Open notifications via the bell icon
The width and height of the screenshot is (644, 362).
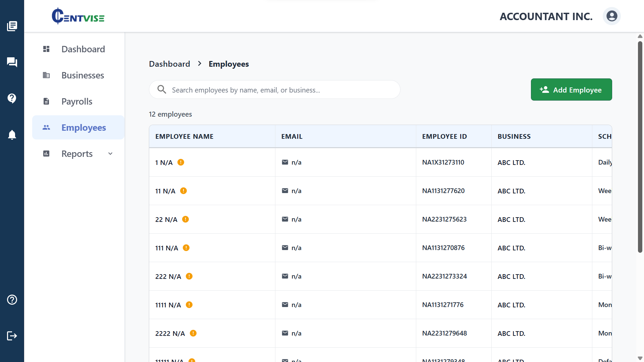pos(12,135)
